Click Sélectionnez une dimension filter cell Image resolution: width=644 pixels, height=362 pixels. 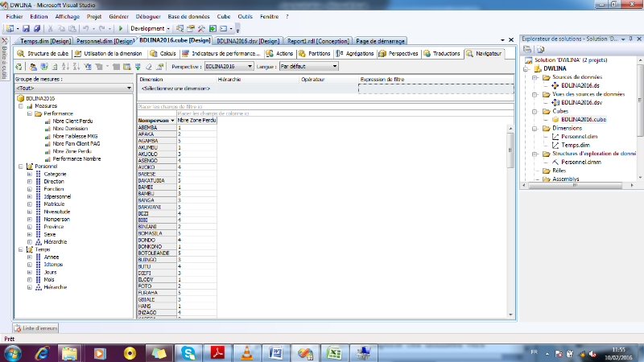click(175, 88)
